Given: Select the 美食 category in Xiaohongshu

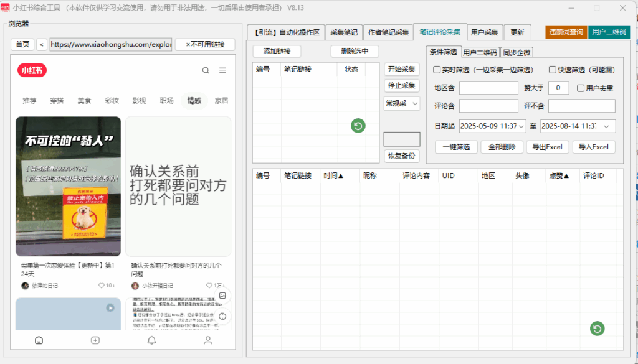Looking at the screenshot, I should click(84, 100).
